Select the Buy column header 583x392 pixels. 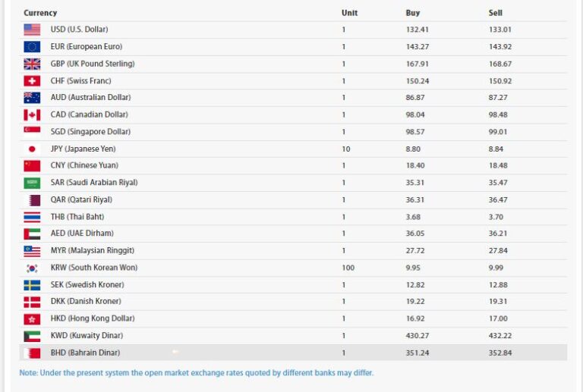[x=412, y=13]
